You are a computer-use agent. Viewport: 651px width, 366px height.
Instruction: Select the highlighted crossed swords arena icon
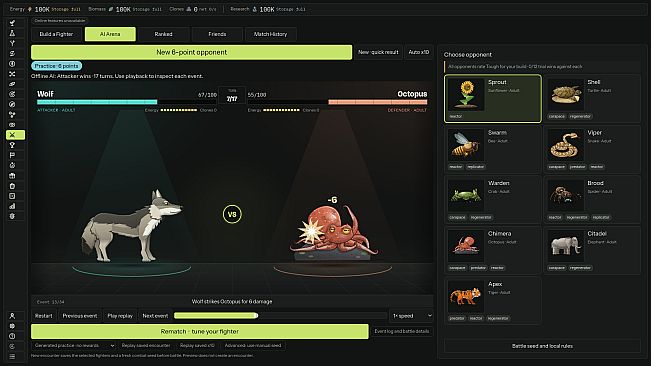pyautogui.click(x=15, y=135)
